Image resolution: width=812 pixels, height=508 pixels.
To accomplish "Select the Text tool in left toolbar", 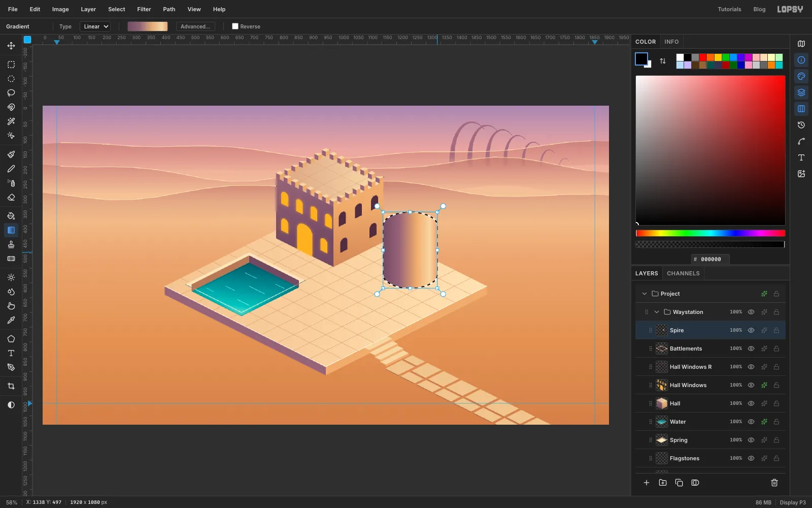I will pos(11,353).
